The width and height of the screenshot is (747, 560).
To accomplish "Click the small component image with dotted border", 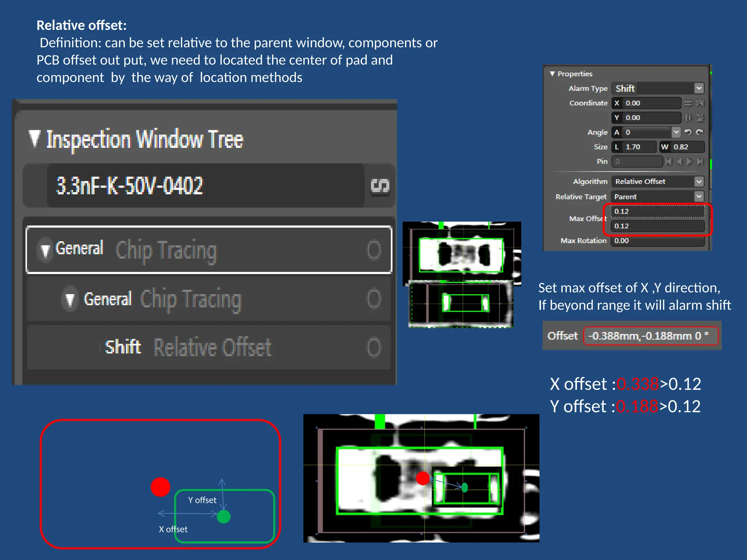I will pos(461,304).
